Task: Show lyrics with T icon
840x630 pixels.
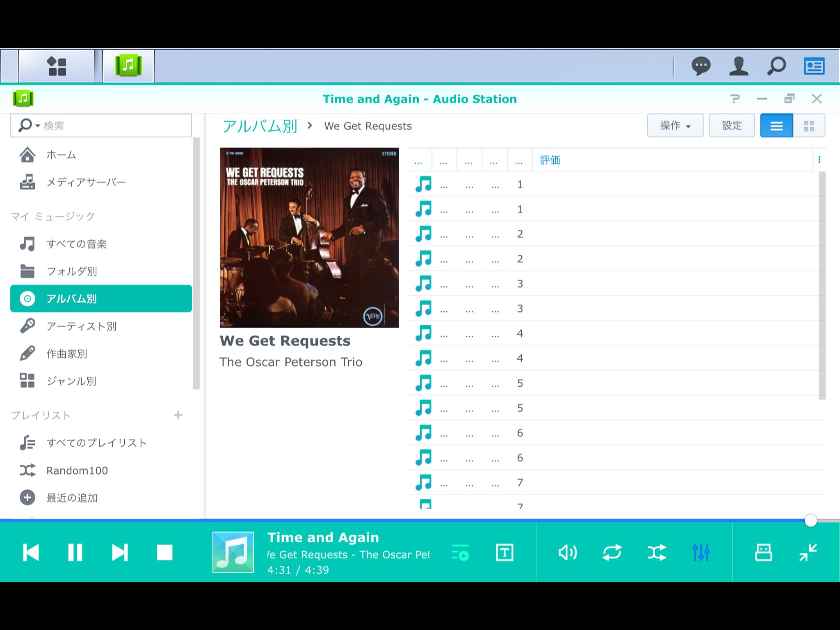Action: point(504,552)
